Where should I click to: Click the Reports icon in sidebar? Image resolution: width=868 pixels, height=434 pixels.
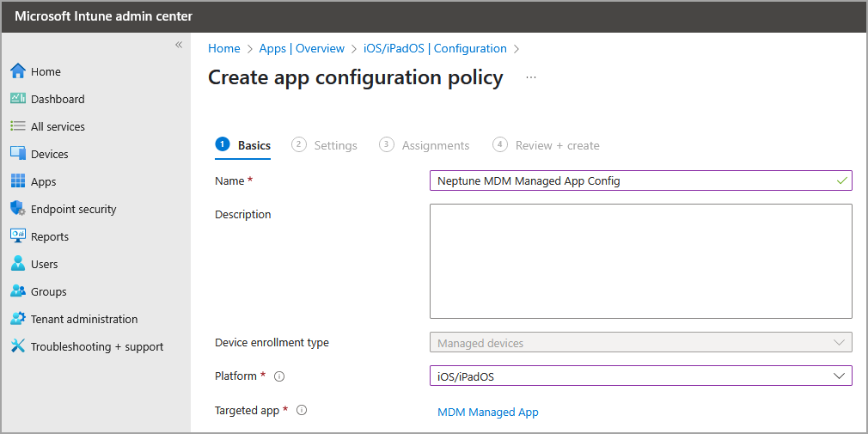pyautogui.click(x=18, y=235)
